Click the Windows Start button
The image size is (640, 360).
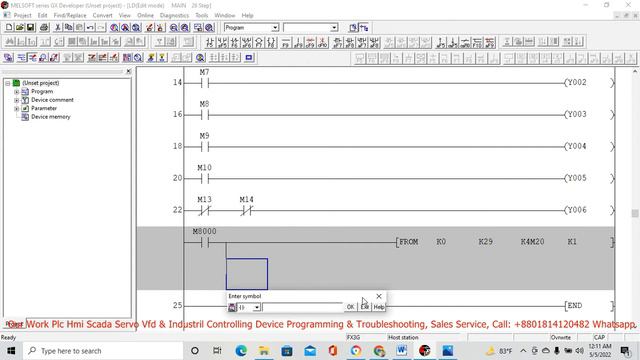[x=11, y=351]
